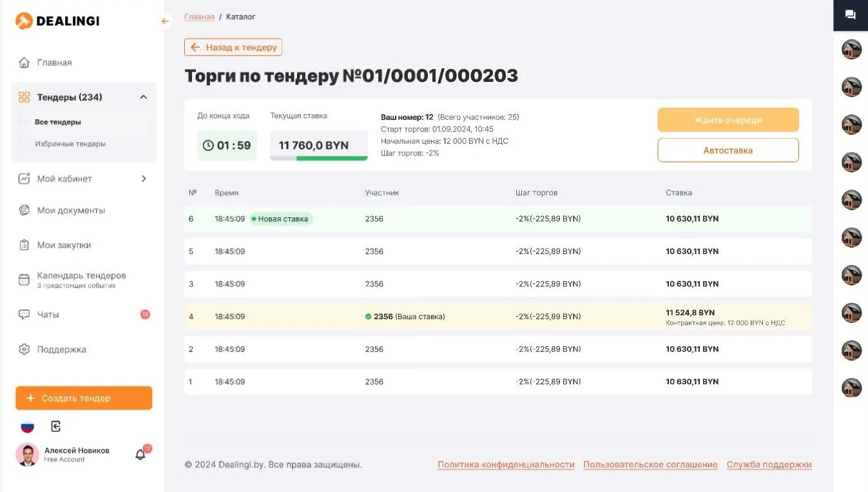The image size is (868, 492).
Task: Click the Поддержка gear icon
Action: point(24,349)
